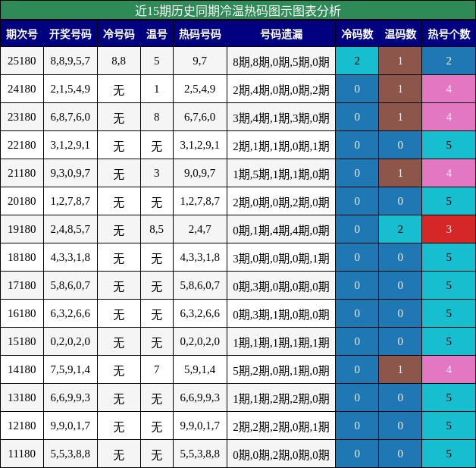Click the table title 近15期历史同期冷温热码图示图表分析
This screenshot has width=476, height=468.
[x=238, y=11]
